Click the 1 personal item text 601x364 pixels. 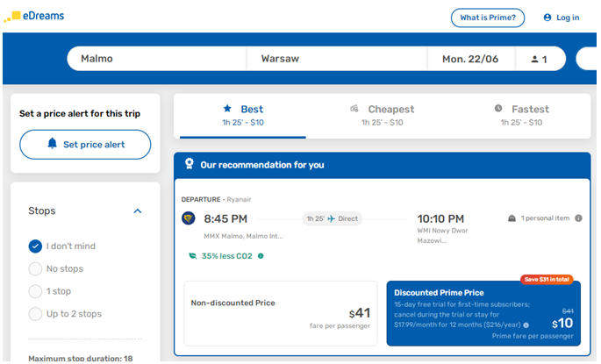pyautogui.click(x=545, y=218)
